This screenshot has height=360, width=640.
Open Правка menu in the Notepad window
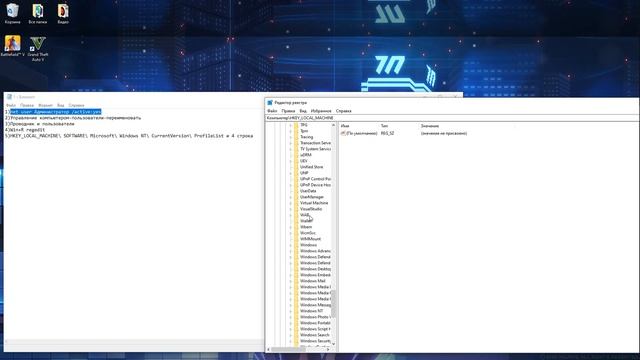pyautogui.click(x=27, y=105)
